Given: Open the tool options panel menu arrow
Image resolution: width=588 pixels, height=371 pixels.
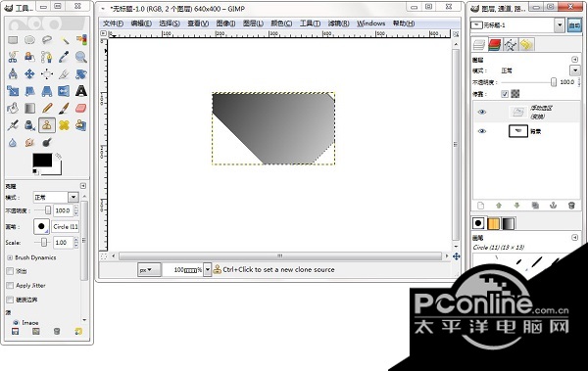Looking at the screenshot, I should (83, 186).
